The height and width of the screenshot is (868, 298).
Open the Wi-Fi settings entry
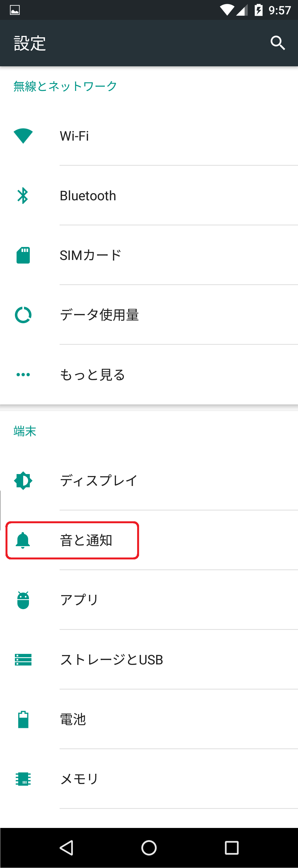coord(149,136)
